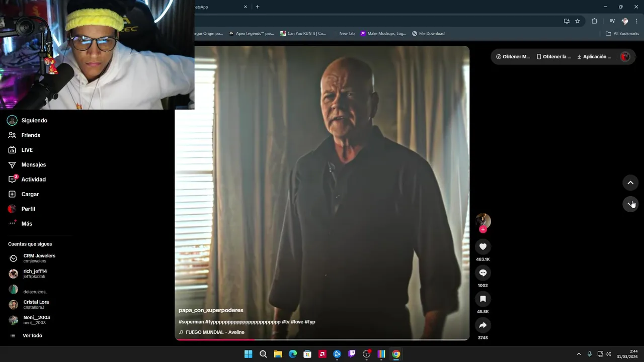644x362 pixels.
Task: Open Cargar upload page
Action: point(23,194)
